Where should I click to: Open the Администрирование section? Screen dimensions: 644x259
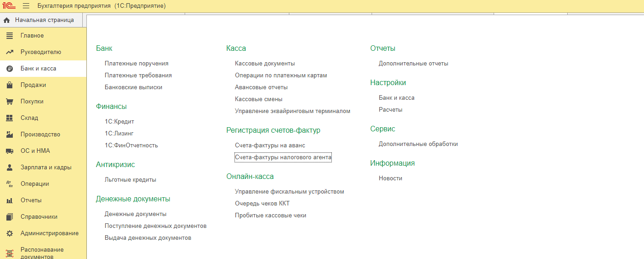point(43,233)
